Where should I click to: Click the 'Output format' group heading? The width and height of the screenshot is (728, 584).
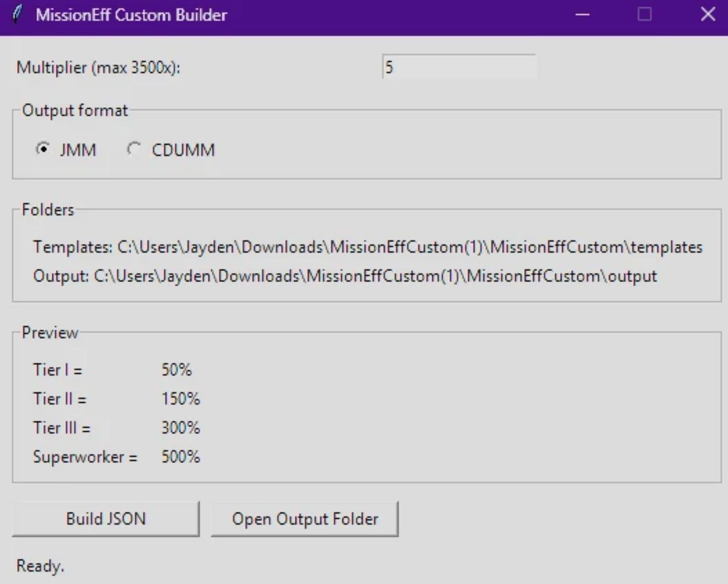pos(75,110)
